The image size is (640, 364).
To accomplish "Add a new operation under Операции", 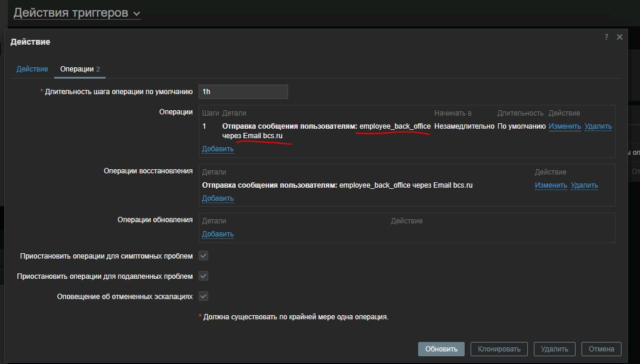I will click(218, 149).
